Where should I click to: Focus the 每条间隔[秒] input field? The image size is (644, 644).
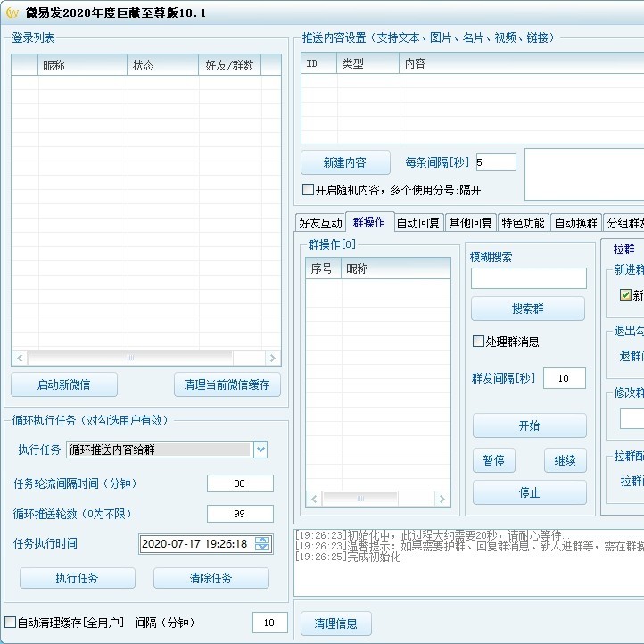(496, 162)
